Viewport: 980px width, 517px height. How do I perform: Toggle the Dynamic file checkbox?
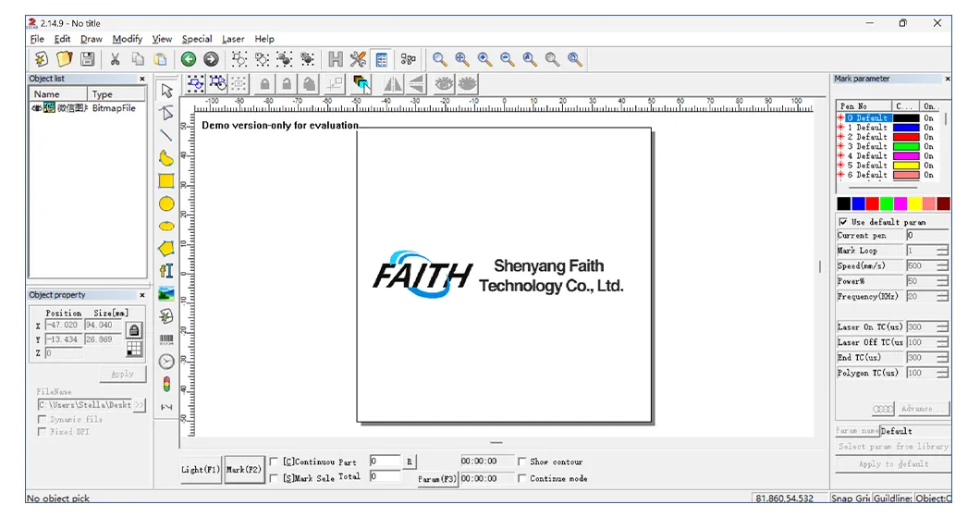(x=42, y=420)
